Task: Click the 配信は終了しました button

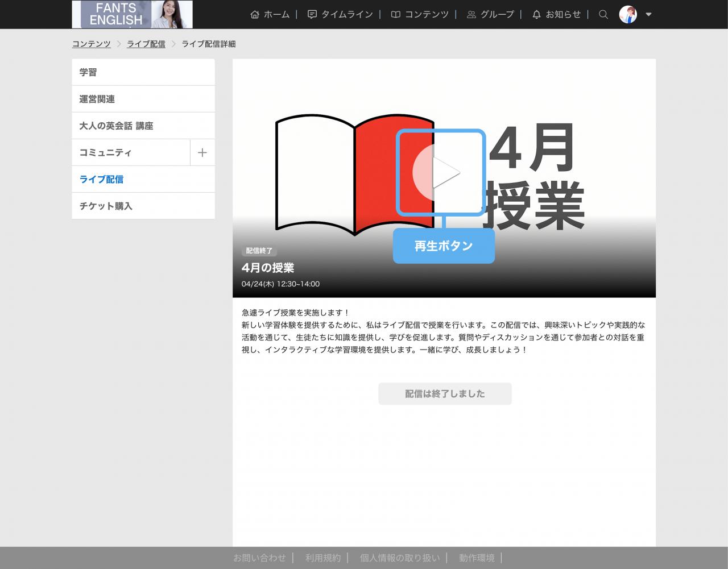Action: pyautogui.click(x=445, y=393)
